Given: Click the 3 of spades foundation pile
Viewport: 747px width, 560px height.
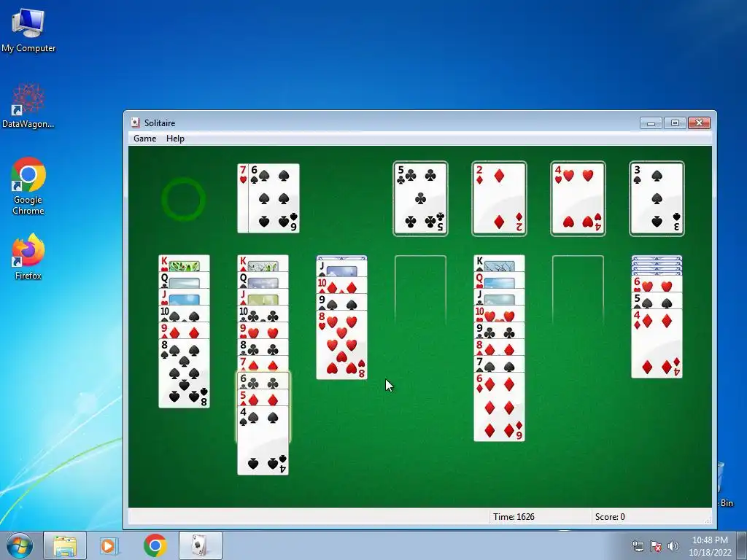Looking at the screenshot, I should coord(657,198).
